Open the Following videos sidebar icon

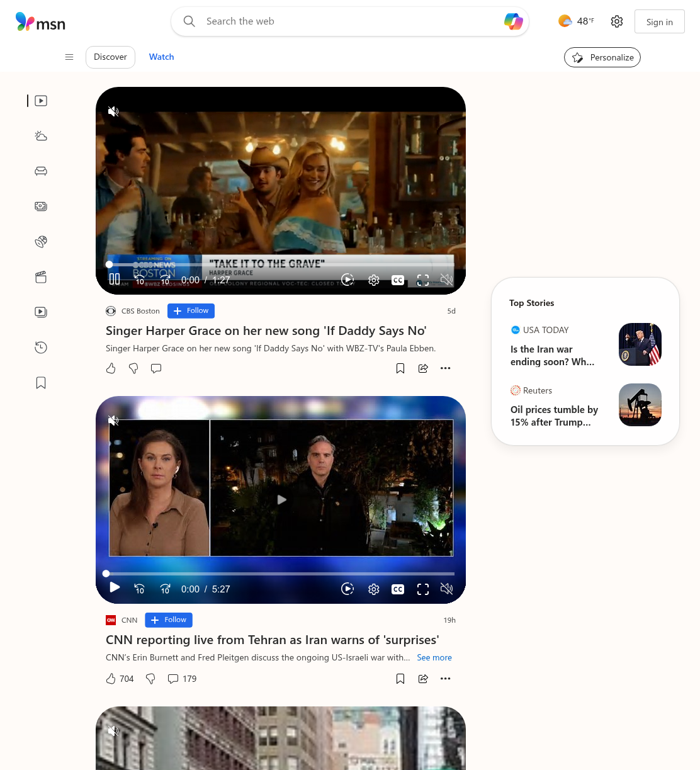(x=41, y=312)
